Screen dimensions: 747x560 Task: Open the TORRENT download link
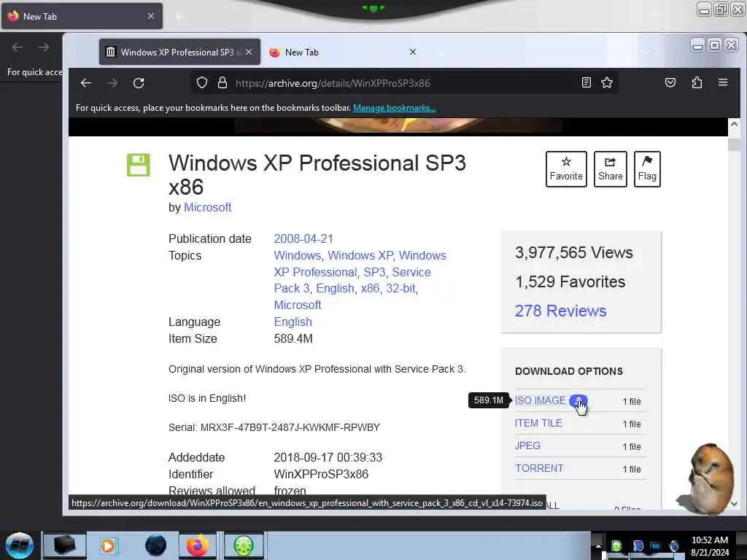[539, 468]
